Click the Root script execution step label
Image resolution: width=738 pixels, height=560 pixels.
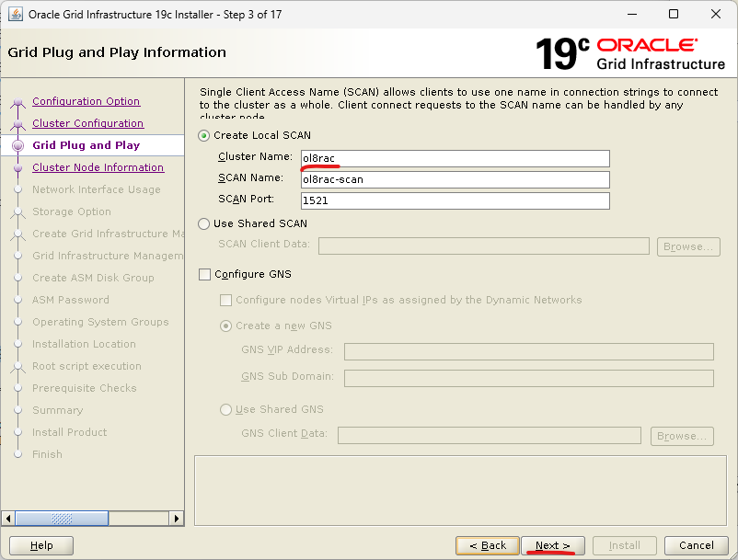(86, 366)
